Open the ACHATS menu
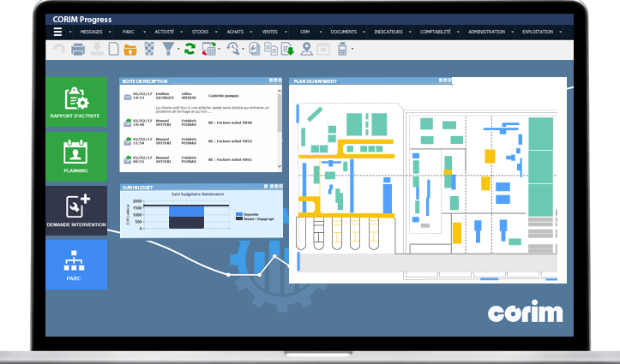The width and height of the screenshot is (620, 364). [235, 32]
